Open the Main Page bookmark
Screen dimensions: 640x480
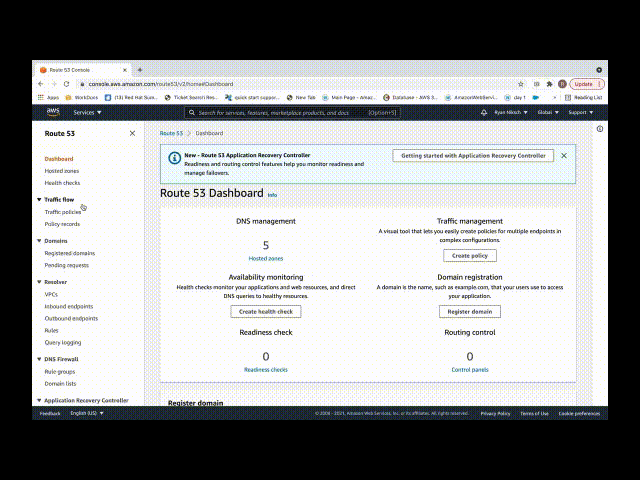349,98
